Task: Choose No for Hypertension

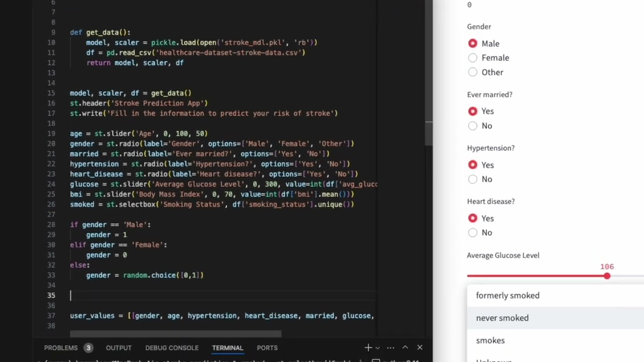Action: (472, 179)
